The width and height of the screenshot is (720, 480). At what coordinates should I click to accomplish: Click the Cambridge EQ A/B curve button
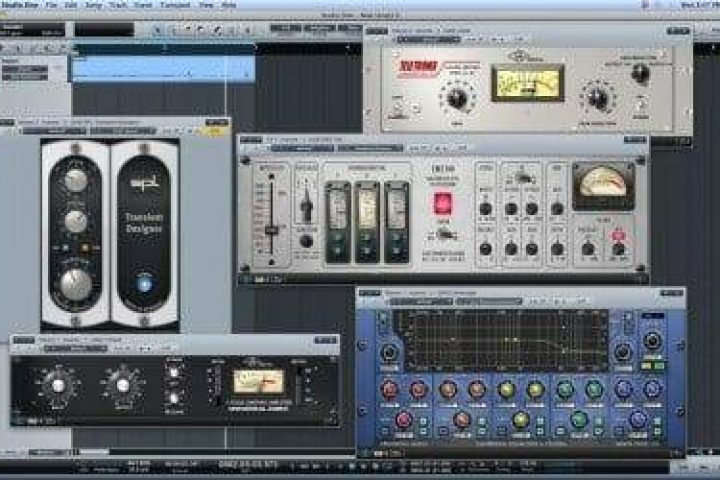652,366
